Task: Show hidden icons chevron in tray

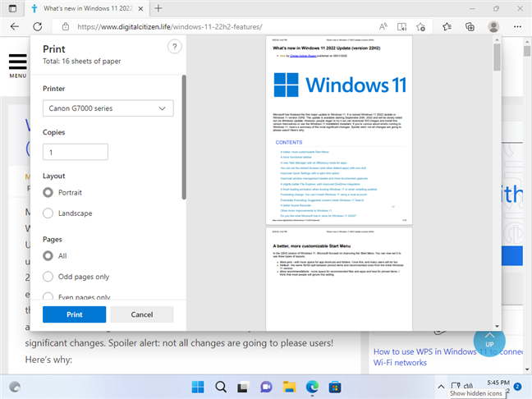Action: pos(441,386)
